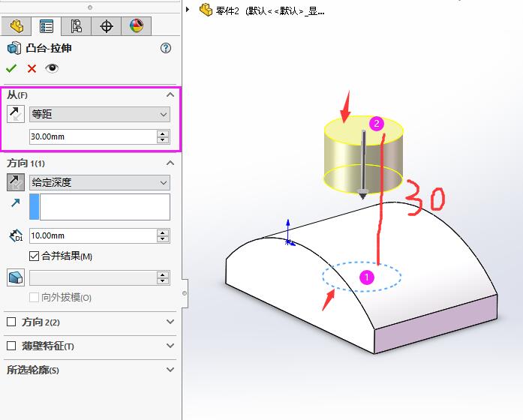Edit the 10.00mm depth field

pos(93,235)
